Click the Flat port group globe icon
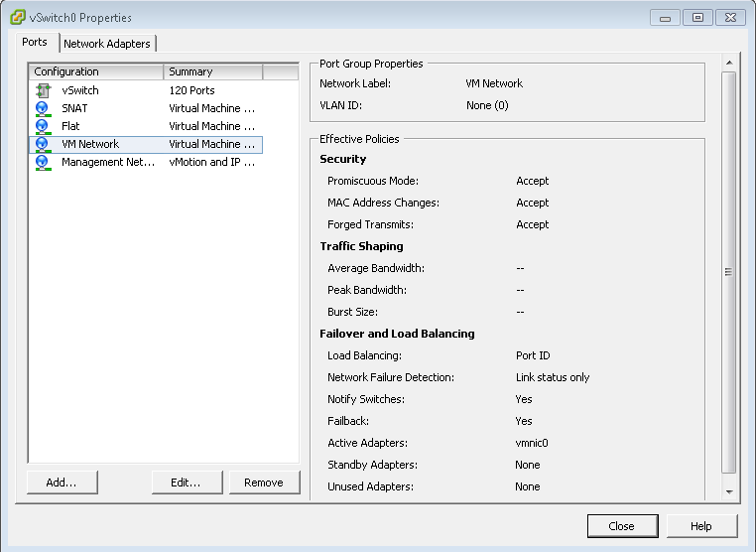The height and width of the screenshot is (552, 756). [42, 126]
